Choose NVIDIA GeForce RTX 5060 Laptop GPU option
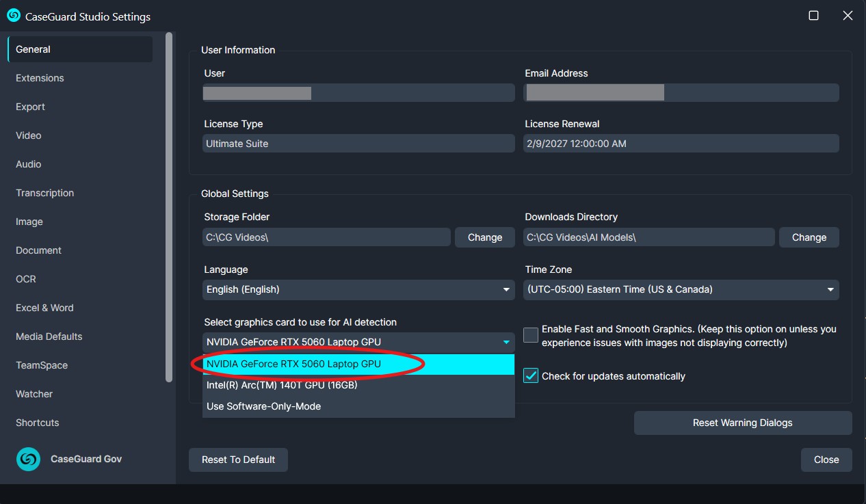This screenshot has width=866, height=504. pyautogui.click(x=358, y=364)
